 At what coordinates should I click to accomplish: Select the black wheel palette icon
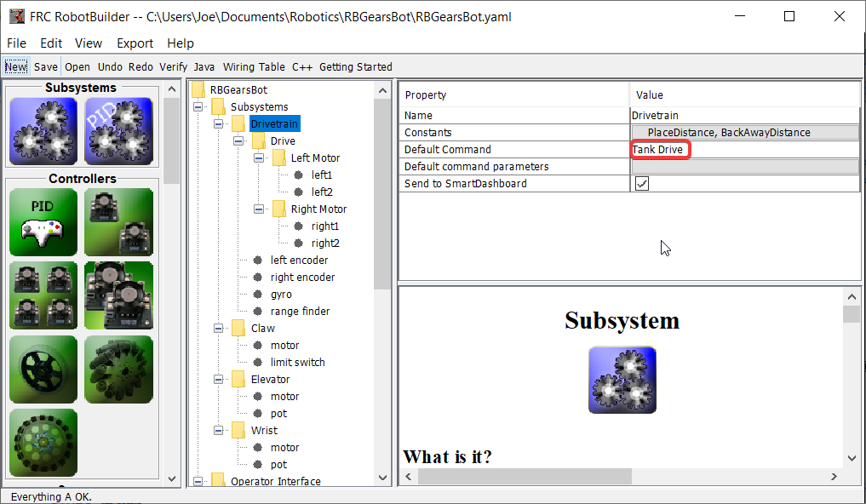coord(43,369)
